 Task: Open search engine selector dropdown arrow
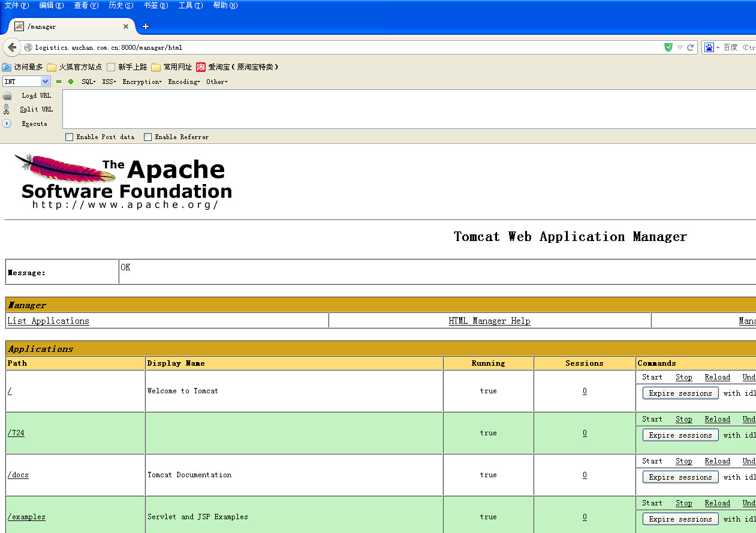coord(718,47)
